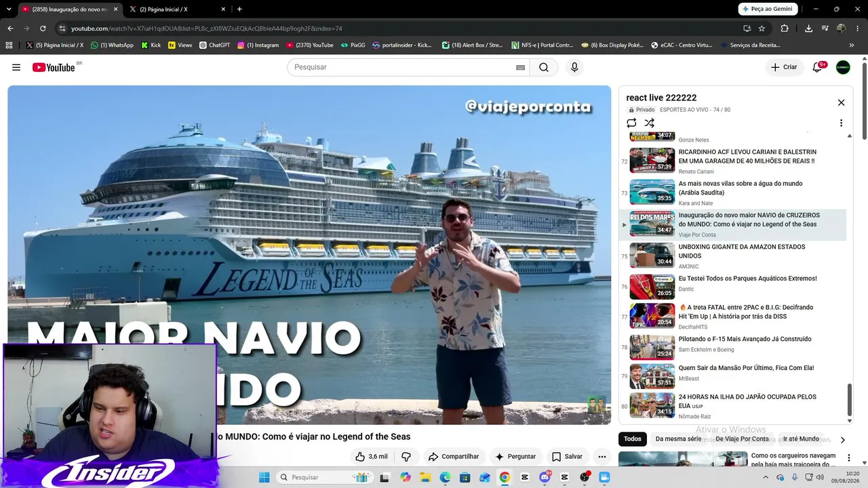
Task: Start voice search with the microphone
Action: 574,67
